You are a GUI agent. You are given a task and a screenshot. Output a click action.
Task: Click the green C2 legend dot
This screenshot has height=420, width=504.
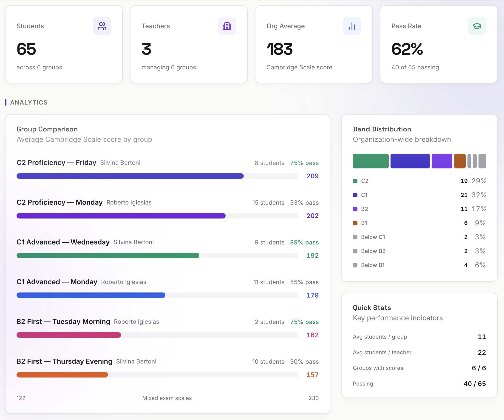[355, 181]
